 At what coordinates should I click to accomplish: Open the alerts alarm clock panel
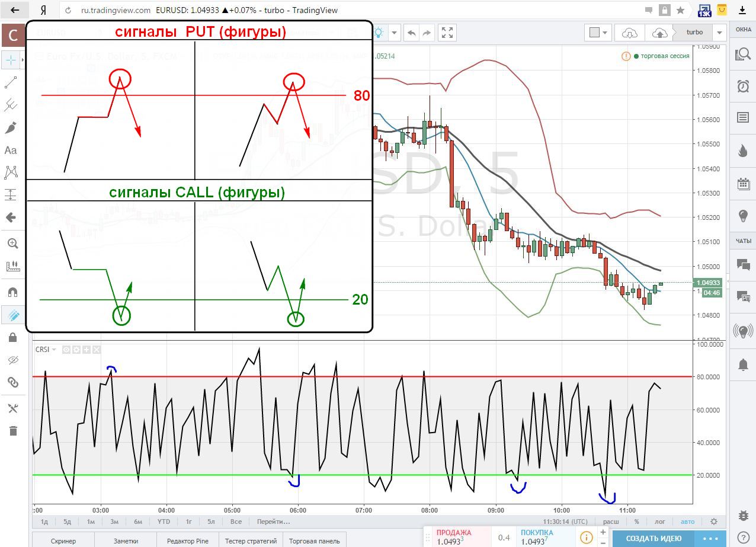743,87
